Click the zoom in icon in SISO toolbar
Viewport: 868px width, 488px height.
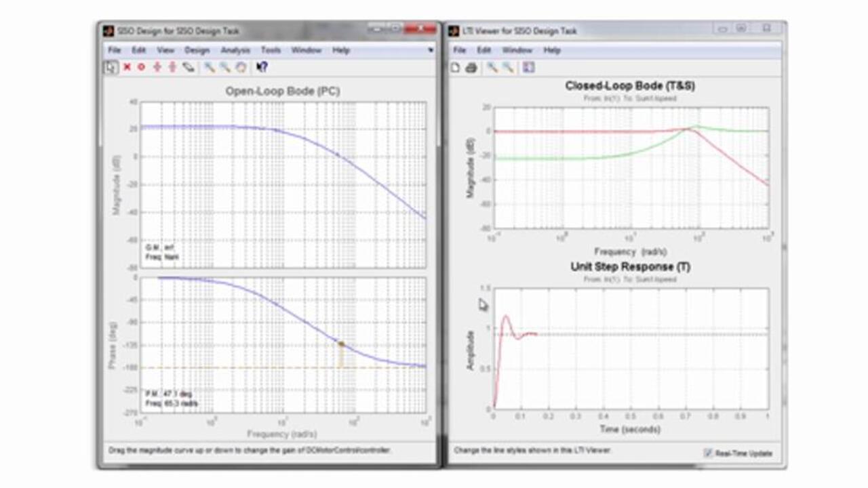click(210, 67)
